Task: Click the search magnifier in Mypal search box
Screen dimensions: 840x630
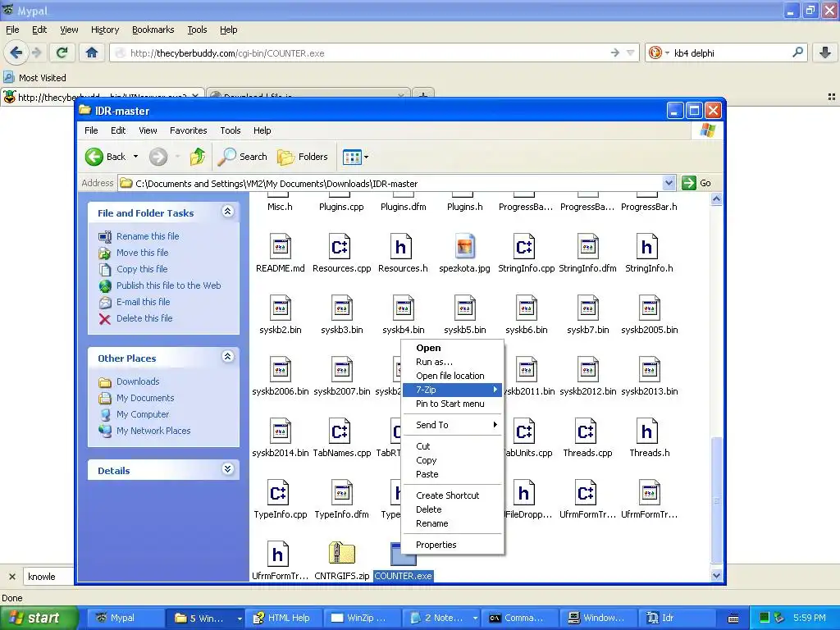Action: (x=797, y=52)
